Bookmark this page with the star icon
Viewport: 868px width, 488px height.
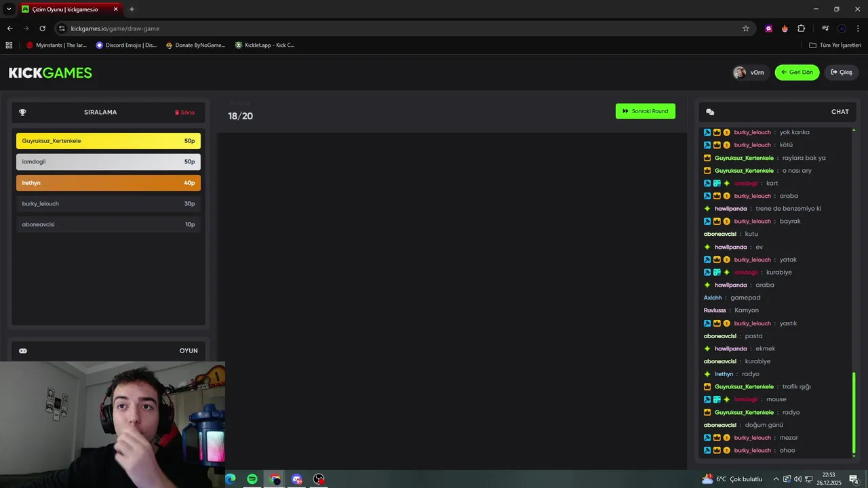tap(746, 28)
